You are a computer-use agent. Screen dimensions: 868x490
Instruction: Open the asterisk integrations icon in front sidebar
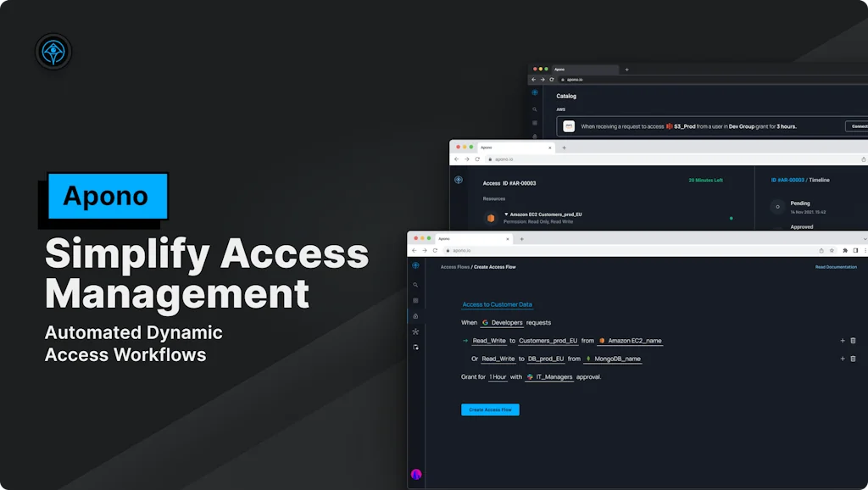[415, 331]
